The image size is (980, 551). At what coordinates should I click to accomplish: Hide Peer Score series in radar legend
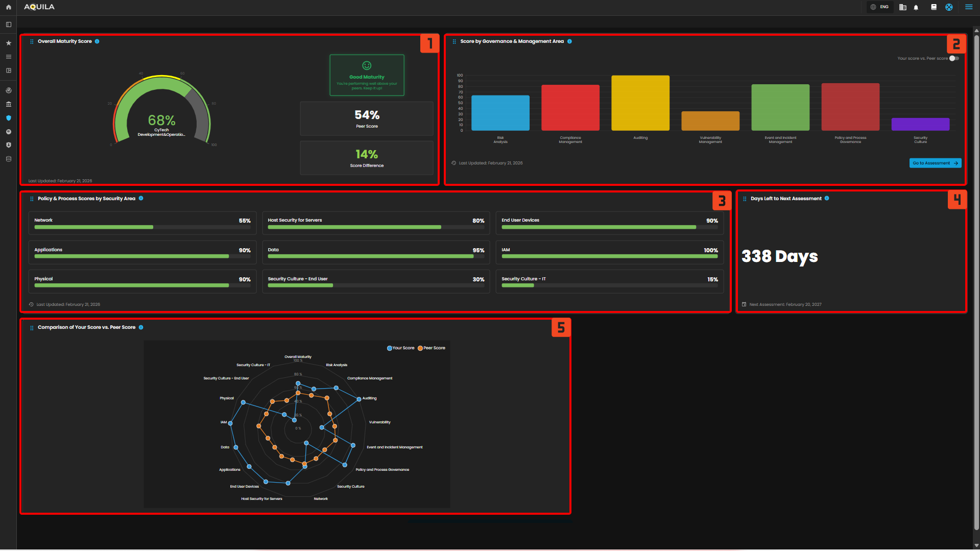coord(432,348)
